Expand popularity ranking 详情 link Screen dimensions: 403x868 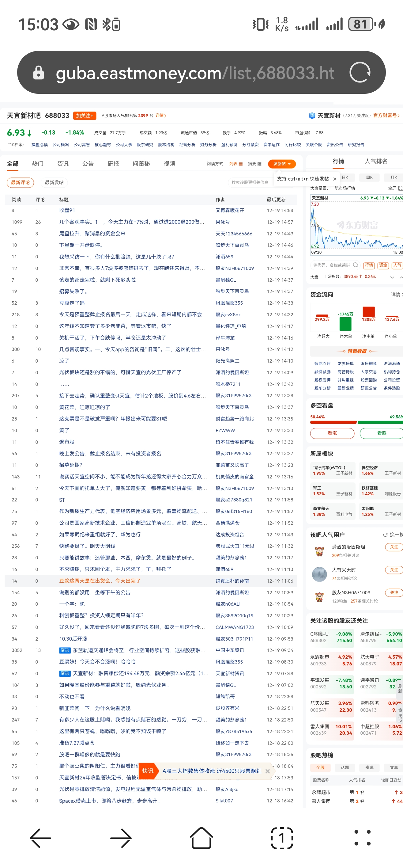[161, 116]
